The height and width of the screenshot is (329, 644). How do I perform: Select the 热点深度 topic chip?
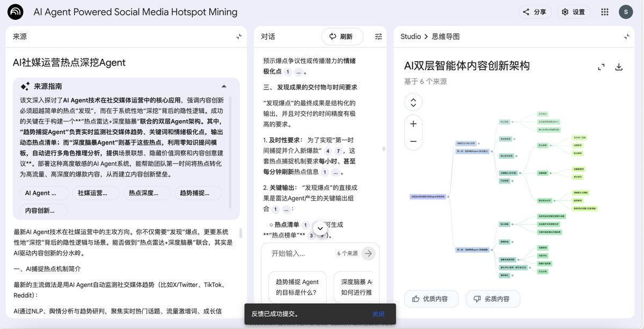click(x=147, y=193)
